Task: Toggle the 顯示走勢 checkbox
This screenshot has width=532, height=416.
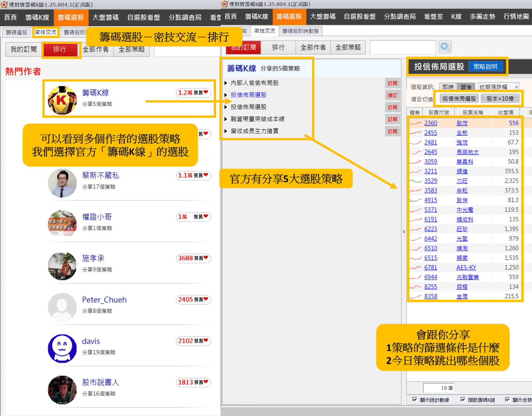Action: coord(507,399)
